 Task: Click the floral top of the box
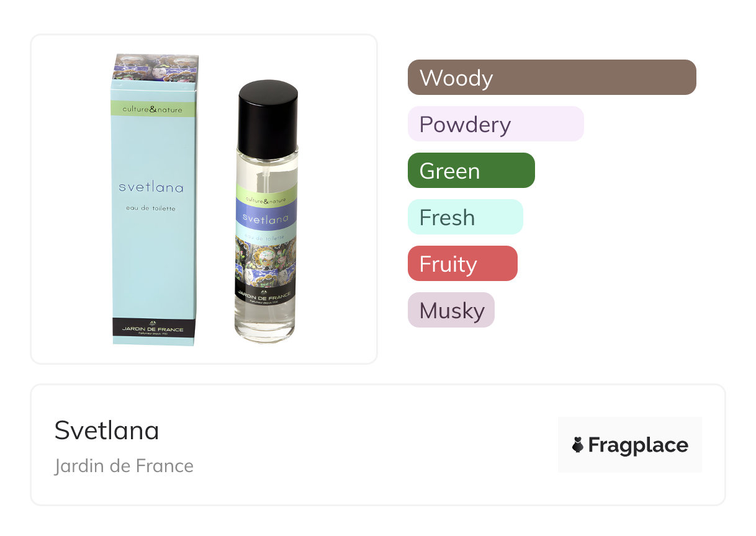pyautogui.click(x=156, y=67)
